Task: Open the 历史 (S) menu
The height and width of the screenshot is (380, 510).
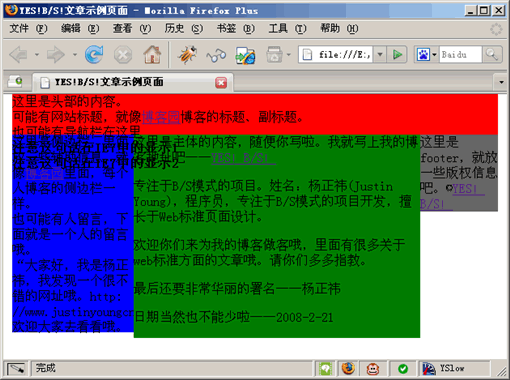Action: coord(184,29)
